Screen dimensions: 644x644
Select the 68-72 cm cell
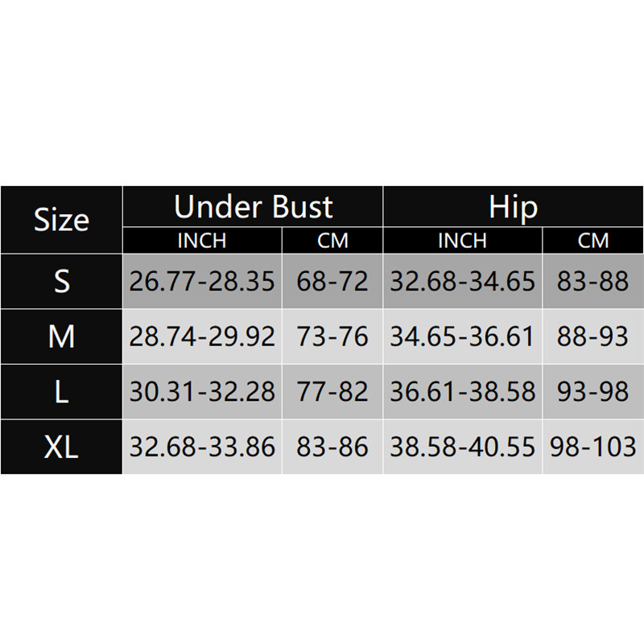[332, 281]
